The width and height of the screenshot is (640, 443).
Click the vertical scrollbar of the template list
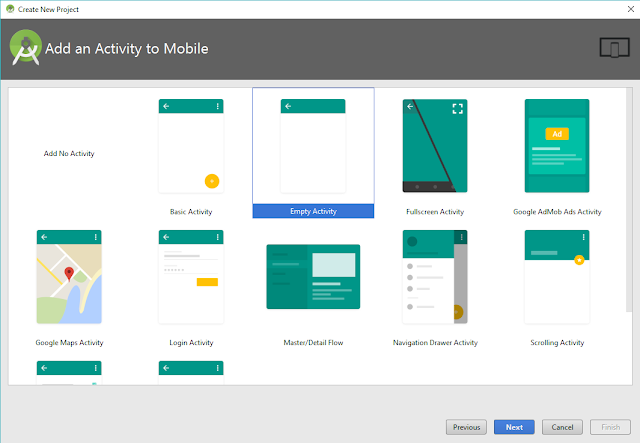[629, 200]
